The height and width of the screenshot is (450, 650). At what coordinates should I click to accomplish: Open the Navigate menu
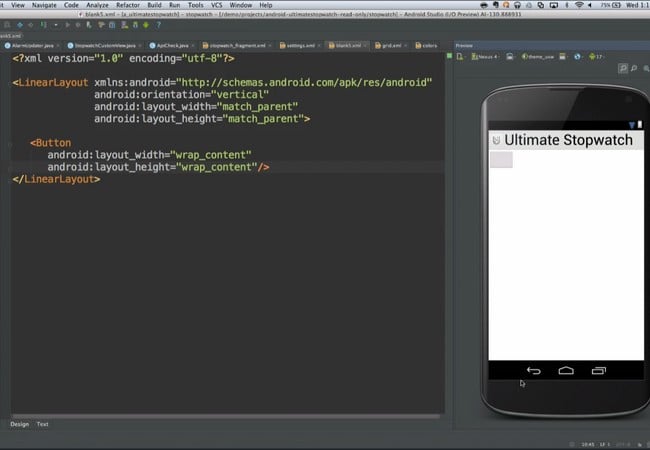(x=44, y=5)
